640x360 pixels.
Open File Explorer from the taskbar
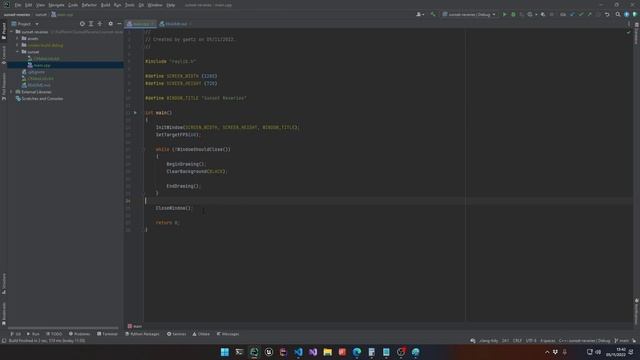click(327, 352)
